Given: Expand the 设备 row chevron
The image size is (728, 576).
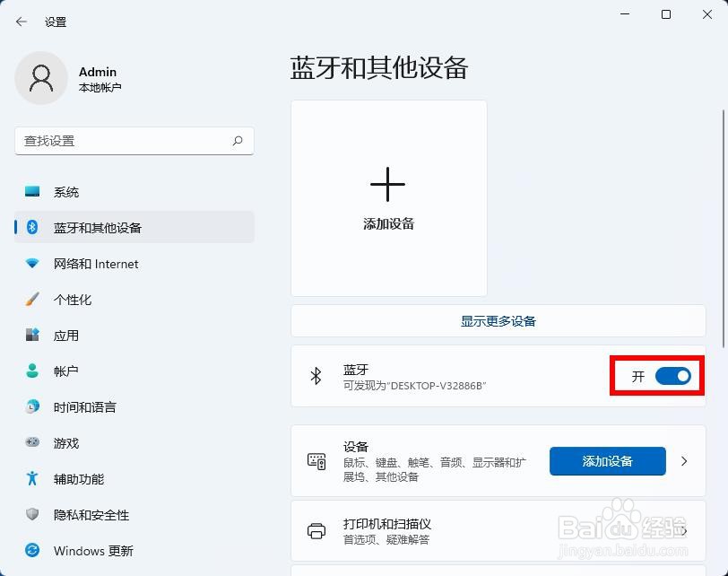Looking at the screenshot, I should tap(684, 461).
